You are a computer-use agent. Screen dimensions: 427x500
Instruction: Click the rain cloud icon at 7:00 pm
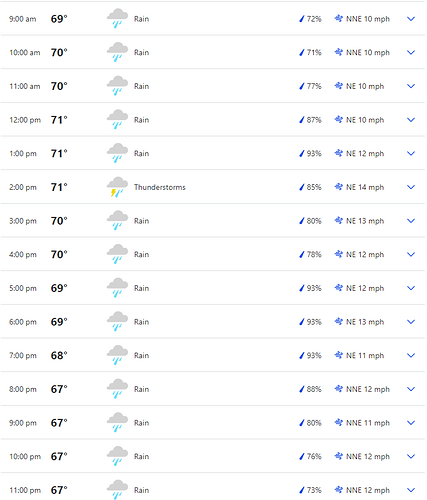tap(117, 355)
